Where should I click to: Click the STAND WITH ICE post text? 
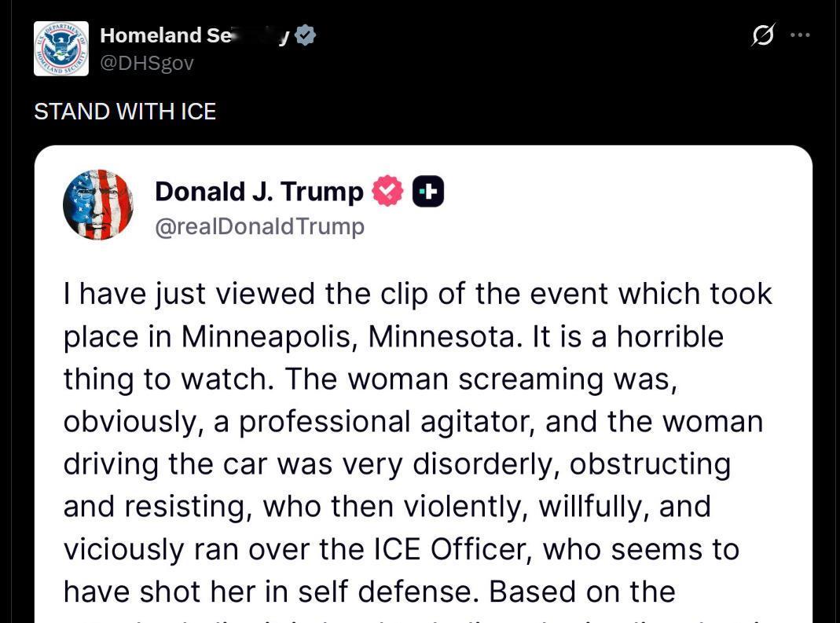pos(125,112)
